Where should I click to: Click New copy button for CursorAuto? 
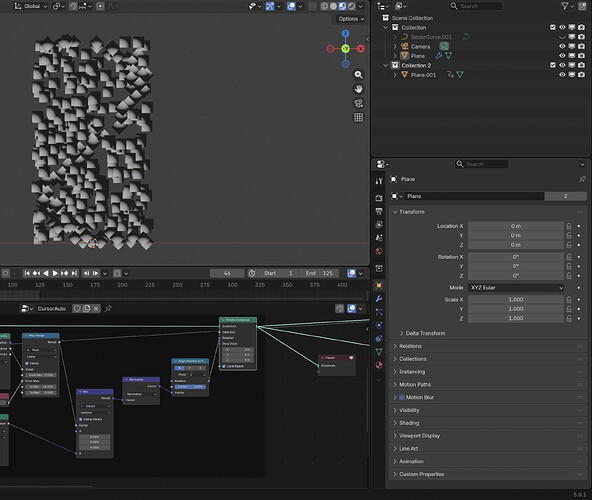point(86,309)
